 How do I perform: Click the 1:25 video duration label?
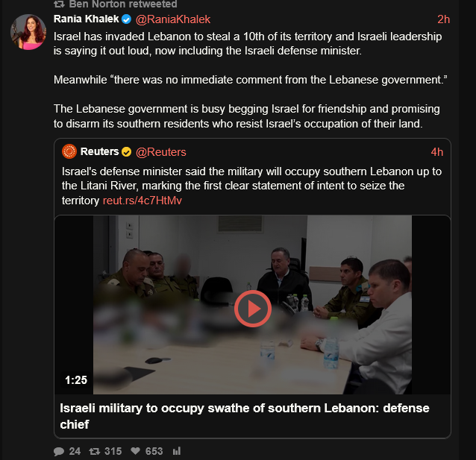click(76, 379)
